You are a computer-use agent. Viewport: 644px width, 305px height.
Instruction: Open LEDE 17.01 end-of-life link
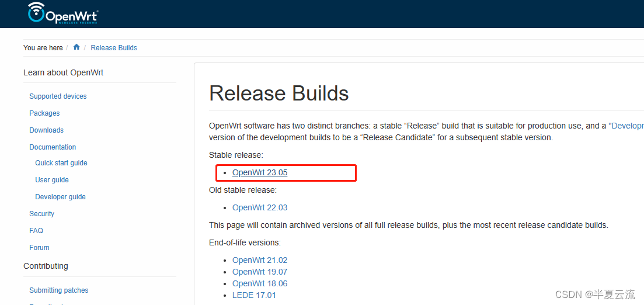coord(254,295)
